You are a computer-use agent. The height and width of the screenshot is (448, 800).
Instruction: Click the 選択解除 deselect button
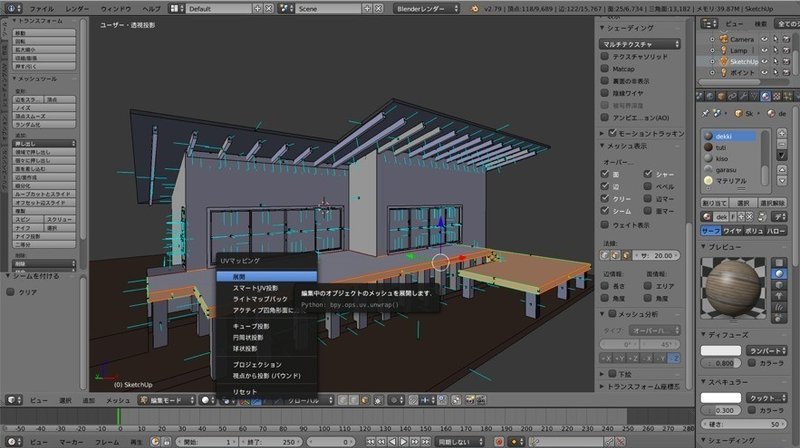pos(772,203)
